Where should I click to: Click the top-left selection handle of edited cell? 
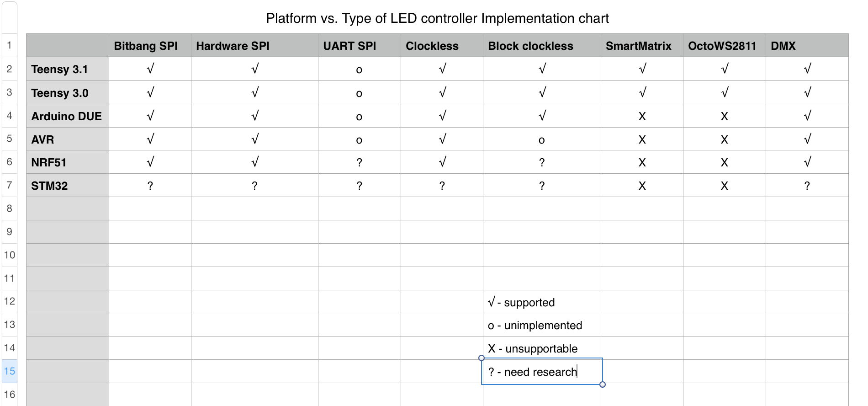pos(482,358)
